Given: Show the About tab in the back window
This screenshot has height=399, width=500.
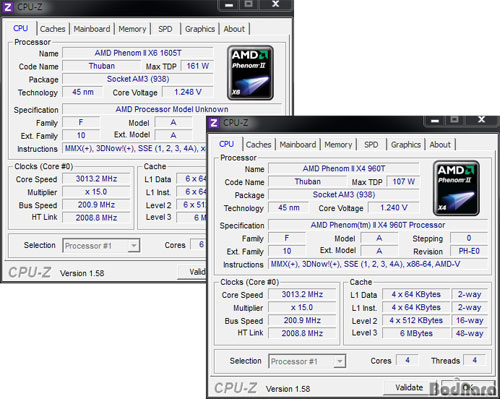Looking at the screenshot, I should point(234,29).
